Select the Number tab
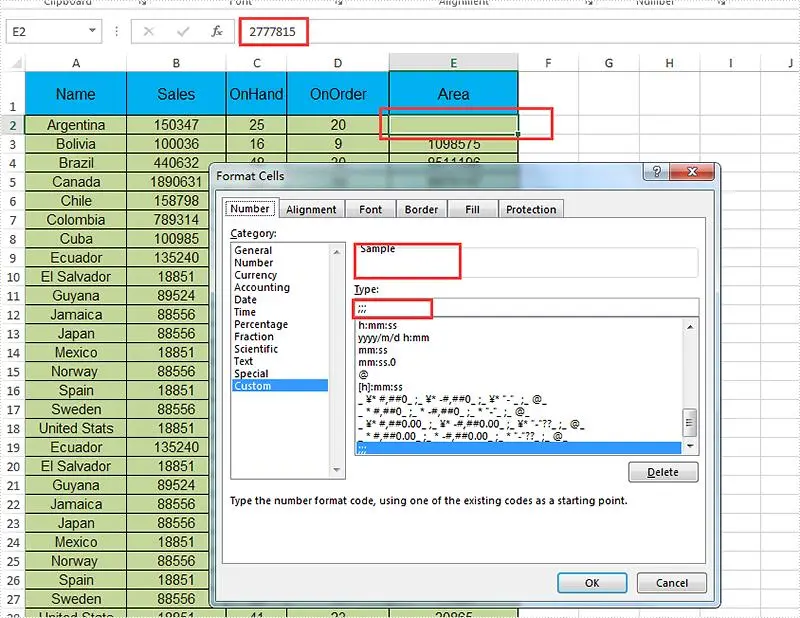 point(250,208)
